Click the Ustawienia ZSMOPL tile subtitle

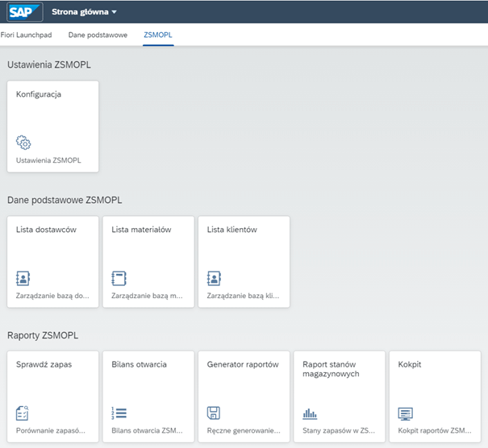click(x=48, y=160)
